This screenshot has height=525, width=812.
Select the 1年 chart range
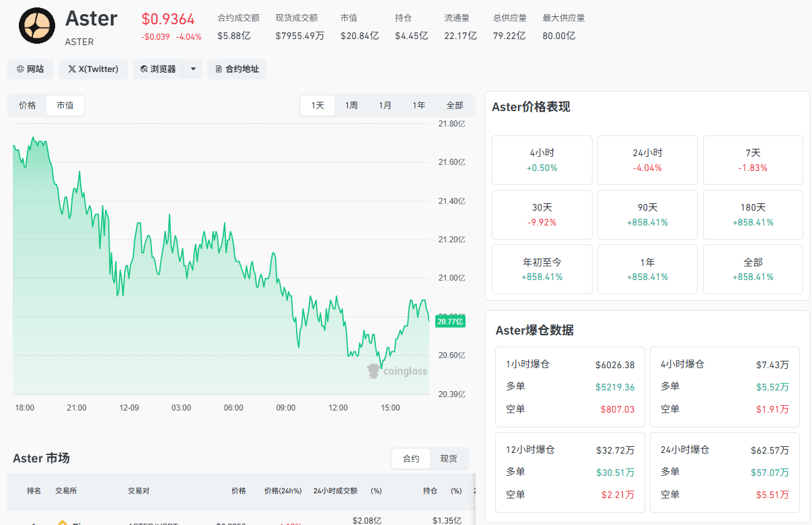[x=418, y=106]
